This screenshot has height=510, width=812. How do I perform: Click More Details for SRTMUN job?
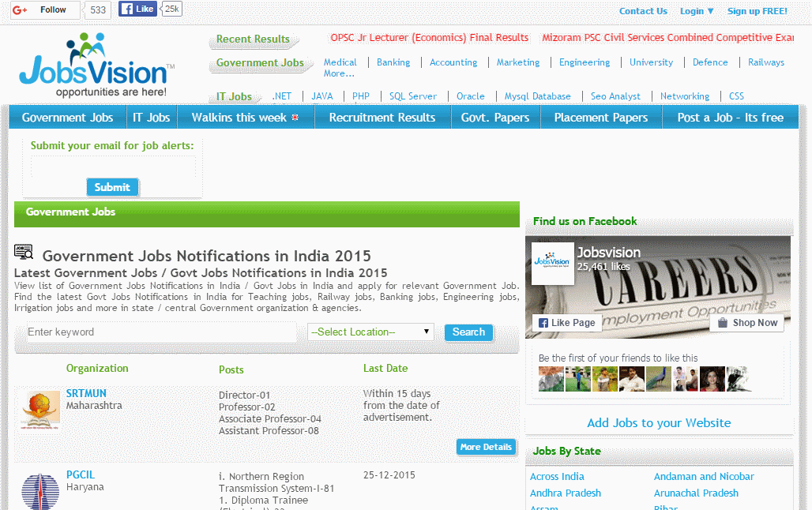tap(486, 447)
